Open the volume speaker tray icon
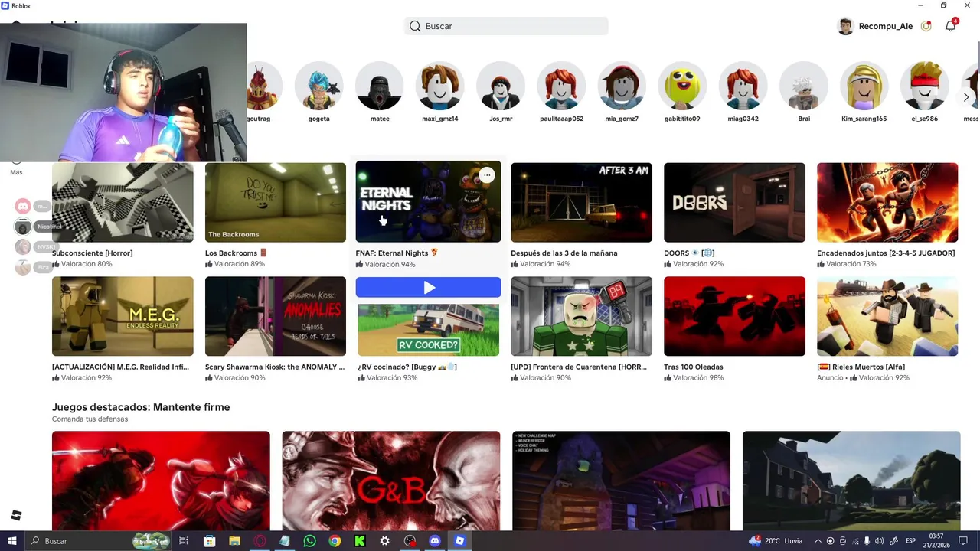980x551 pixels. (x=879, y=541)
